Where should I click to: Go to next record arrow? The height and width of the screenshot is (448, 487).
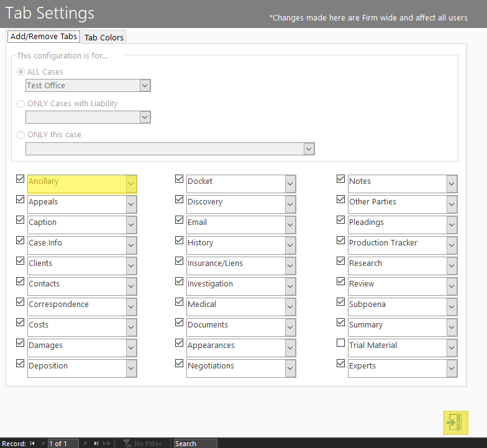(86, 444)
